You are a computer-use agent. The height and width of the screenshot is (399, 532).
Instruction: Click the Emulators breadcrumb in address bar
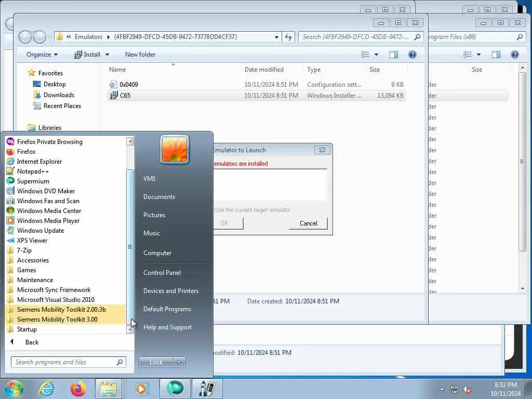(88, 37)
